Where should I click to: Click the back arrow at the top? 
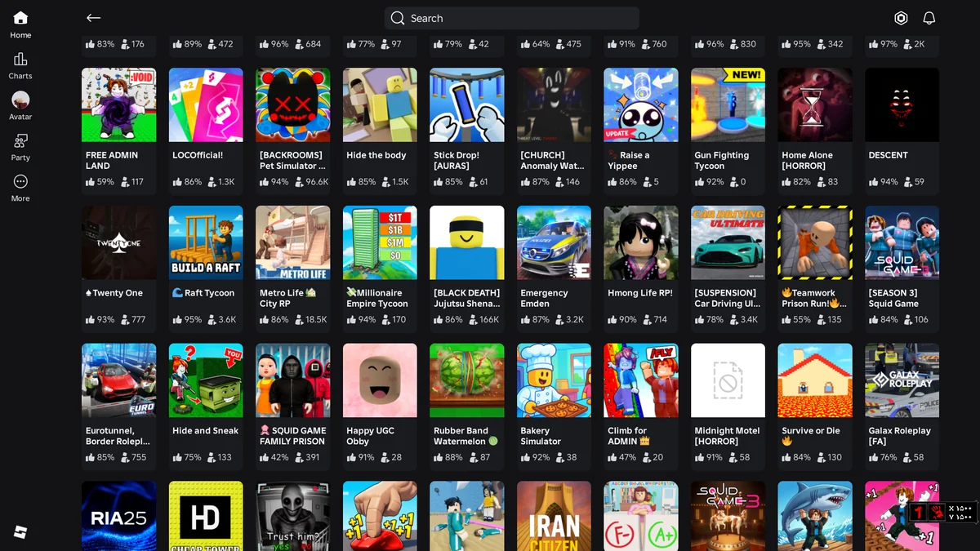(94, 18)
